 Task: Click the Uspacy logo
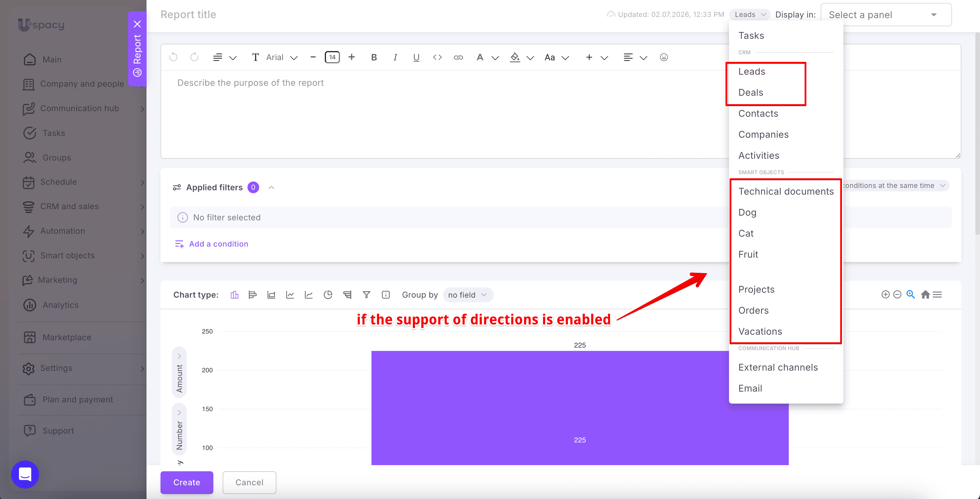41,25
